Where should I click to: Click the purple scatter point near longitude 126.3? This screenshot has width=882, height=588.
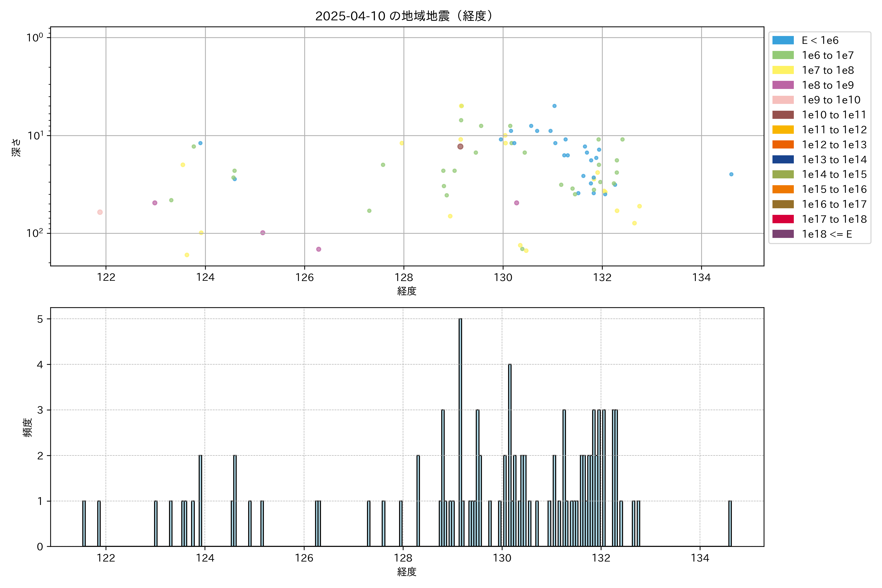coord(318,249)
